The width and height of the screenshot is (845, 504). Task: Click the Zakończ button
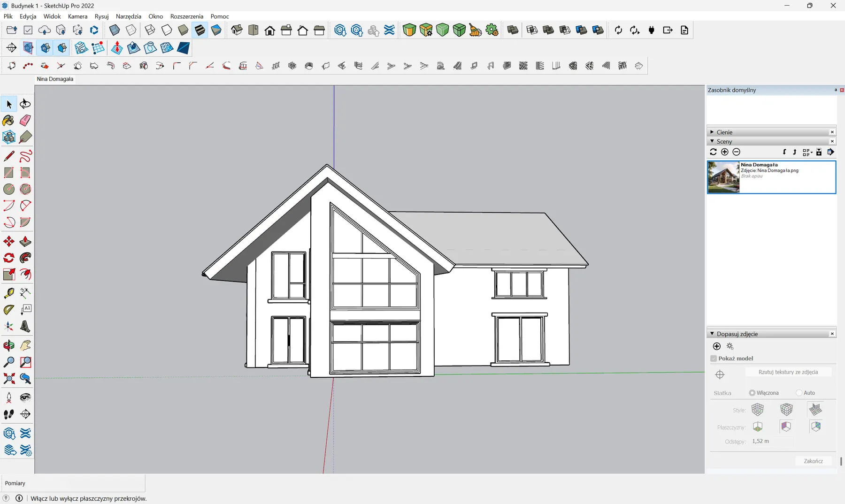click(x=814, y=461)
